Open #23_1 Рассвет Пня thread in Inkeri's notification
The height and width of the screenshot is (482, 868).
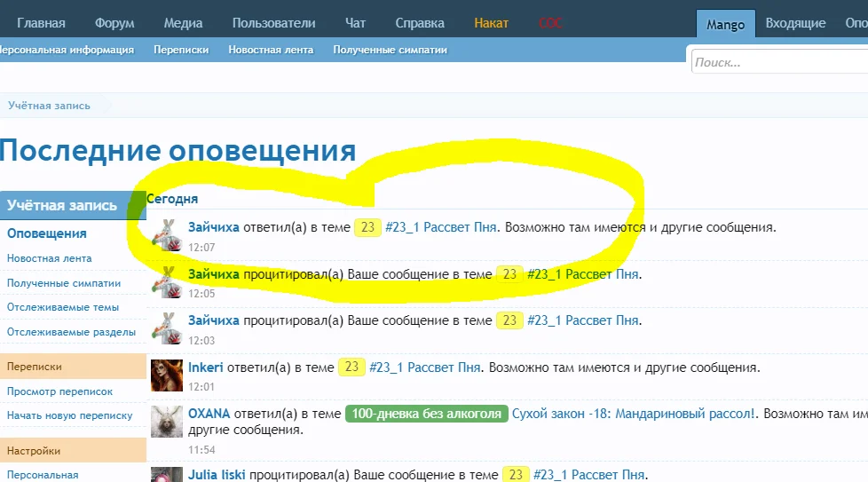point(424,367)
